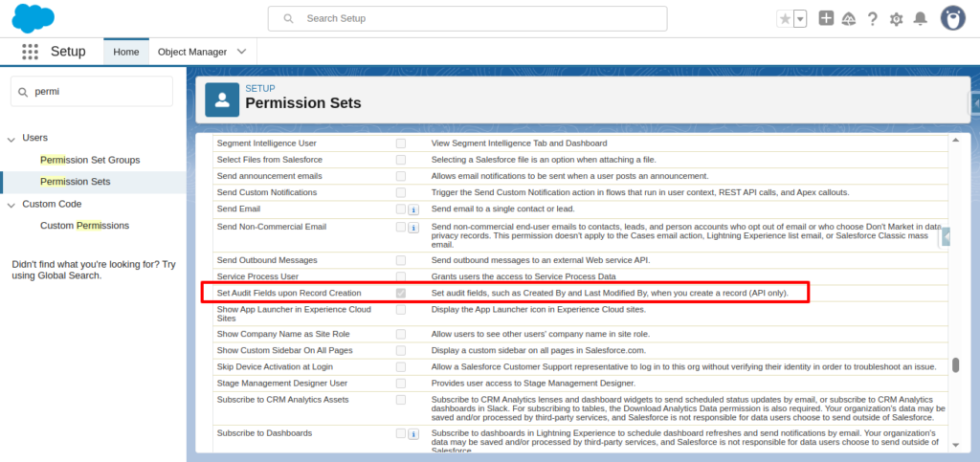Toggle Segment Intelligence User checkbox
The width and height of the screenshot is (980, 462).
(401, 143)
